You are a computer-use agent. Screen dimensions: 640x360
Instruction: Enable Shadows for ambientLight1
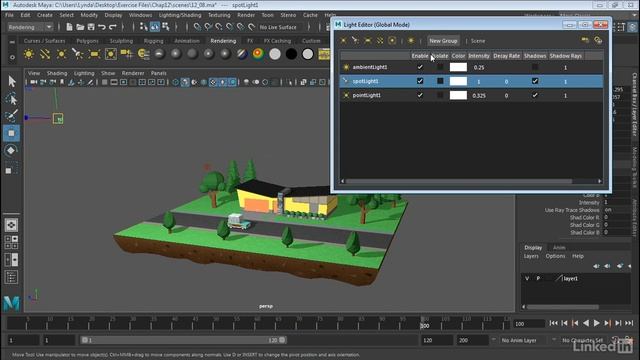pyautogui.click(x=535, y=67)
